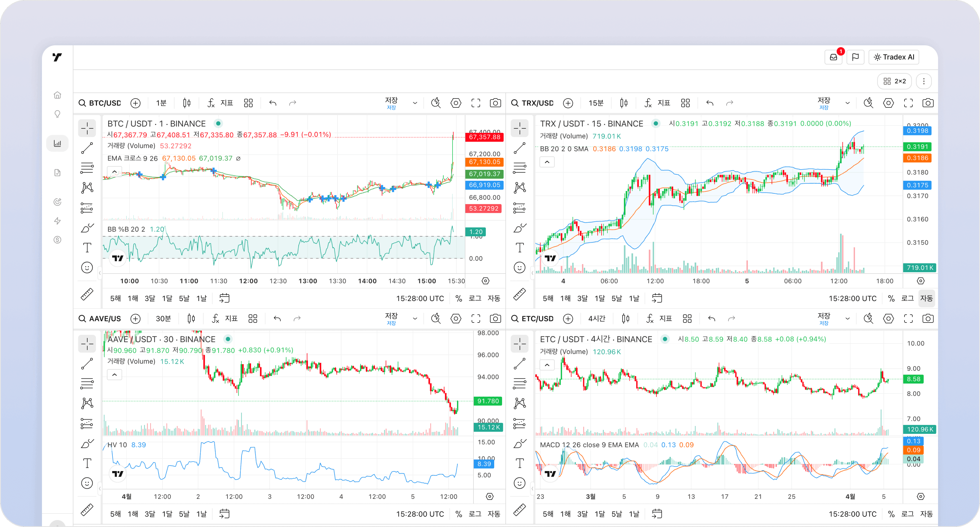Toggle % scale on TRX chart

tap(891, 298)
